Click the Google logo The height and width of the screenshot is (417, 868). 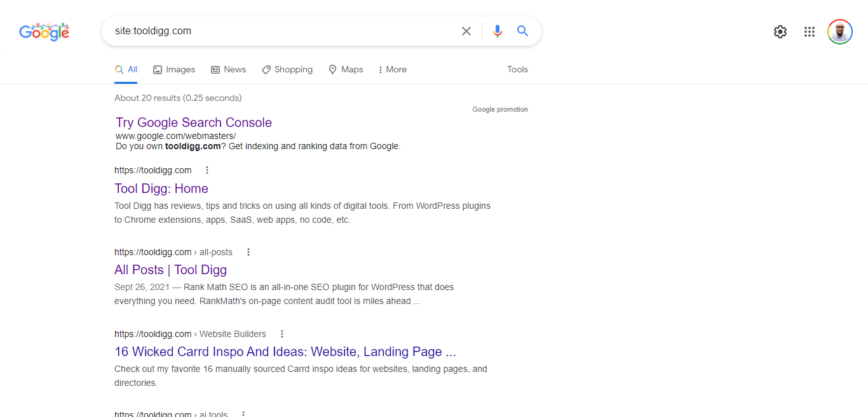click(44, 31)
